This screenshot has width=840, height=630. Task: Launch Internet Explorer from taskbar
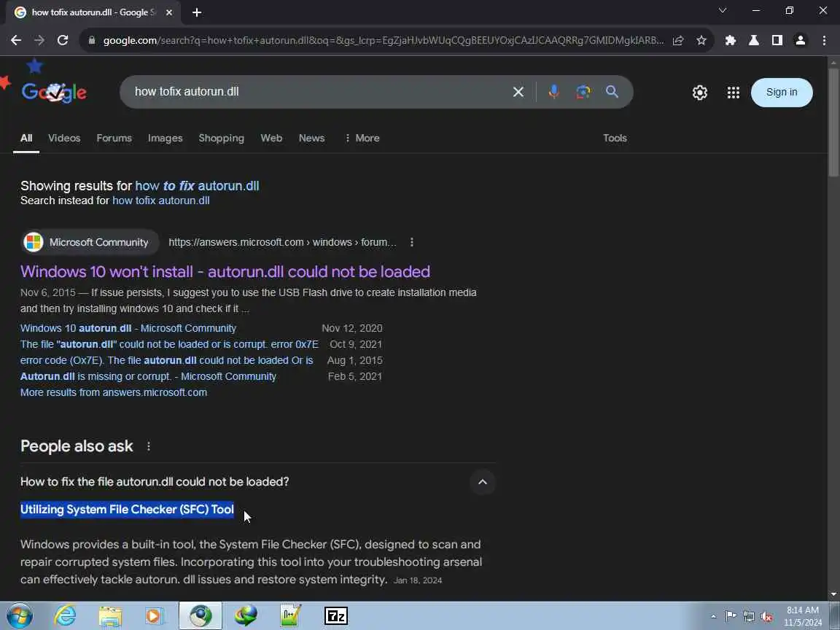click(x=65, y=616)
